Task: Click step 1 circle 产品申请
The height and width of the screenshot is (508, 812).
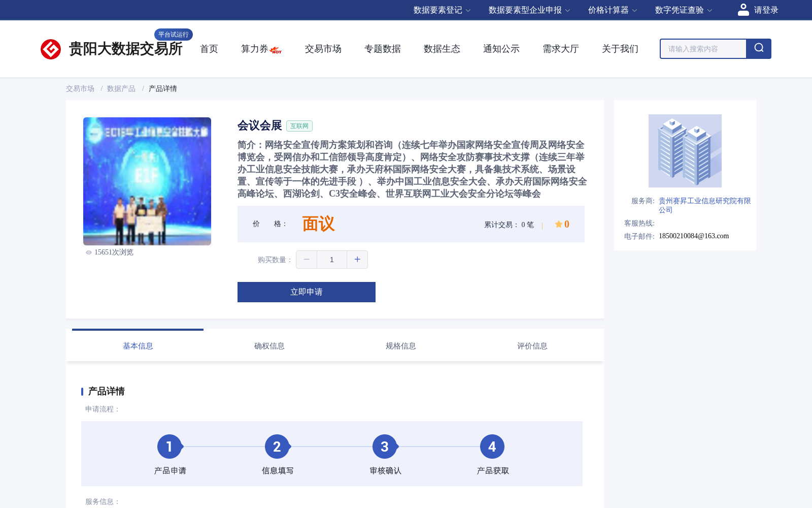Action: (170, 447)
